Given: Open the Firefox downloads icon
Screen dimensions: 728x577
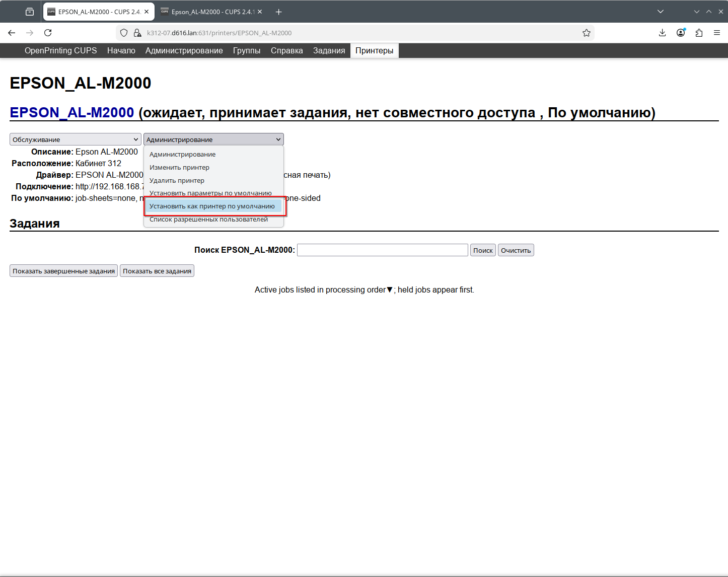Looking at the screenshot, I should 662,33.
